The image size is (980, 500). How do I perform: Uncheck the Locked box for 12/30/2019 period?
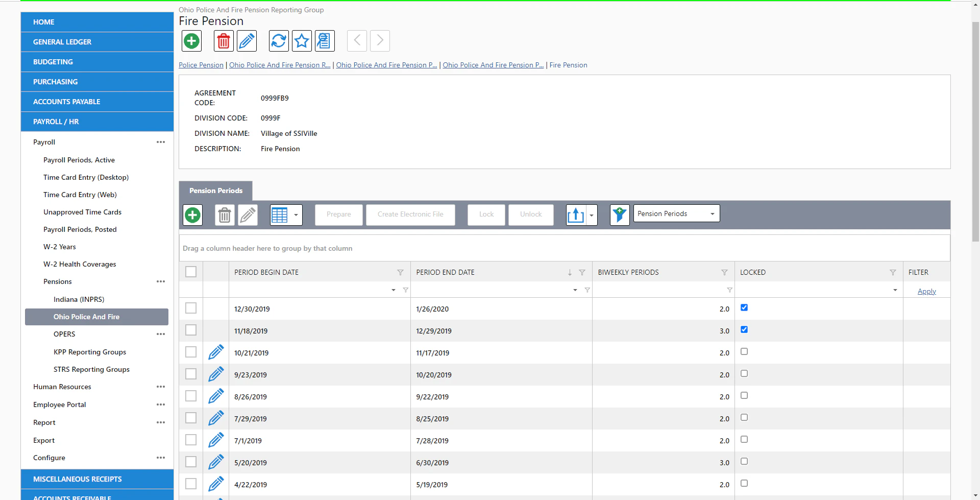point(744,307)
